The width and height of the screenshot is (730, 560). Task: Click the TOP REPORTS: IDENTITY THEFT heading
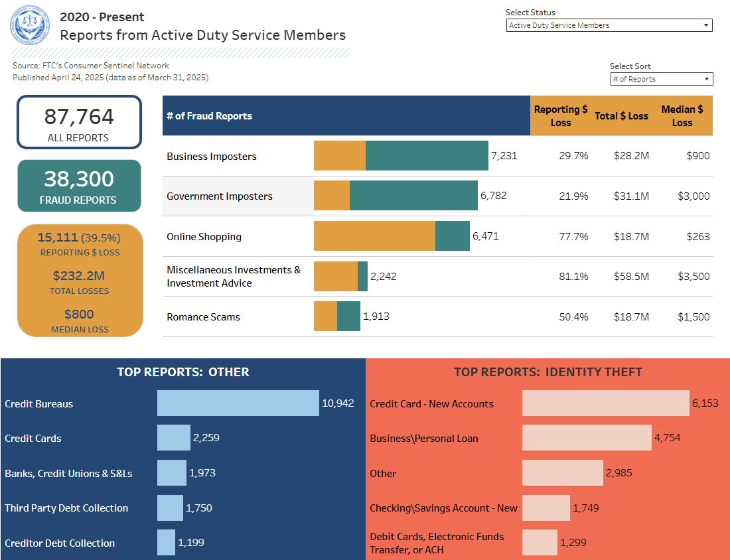[x=547, y=372]
